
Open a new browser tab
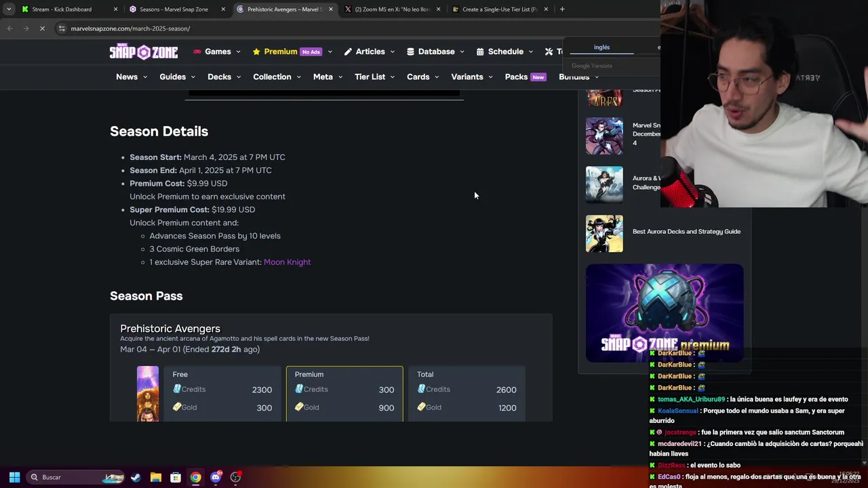pyautogui.click(x=562, y=9)
